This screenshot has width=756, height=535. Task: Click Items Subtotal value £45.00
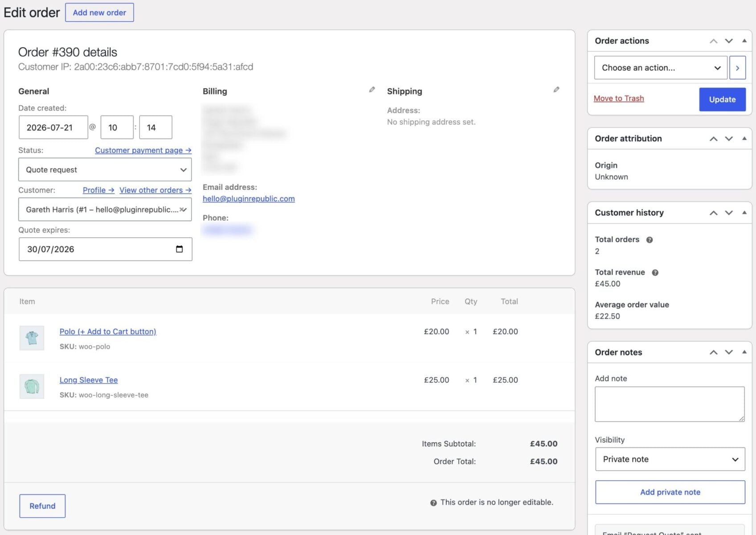[544, 444]
